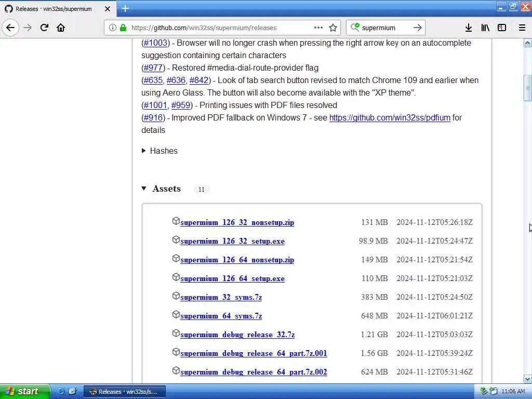
Task: Toggle the sidebar view icon
Action: coord(502,28)
